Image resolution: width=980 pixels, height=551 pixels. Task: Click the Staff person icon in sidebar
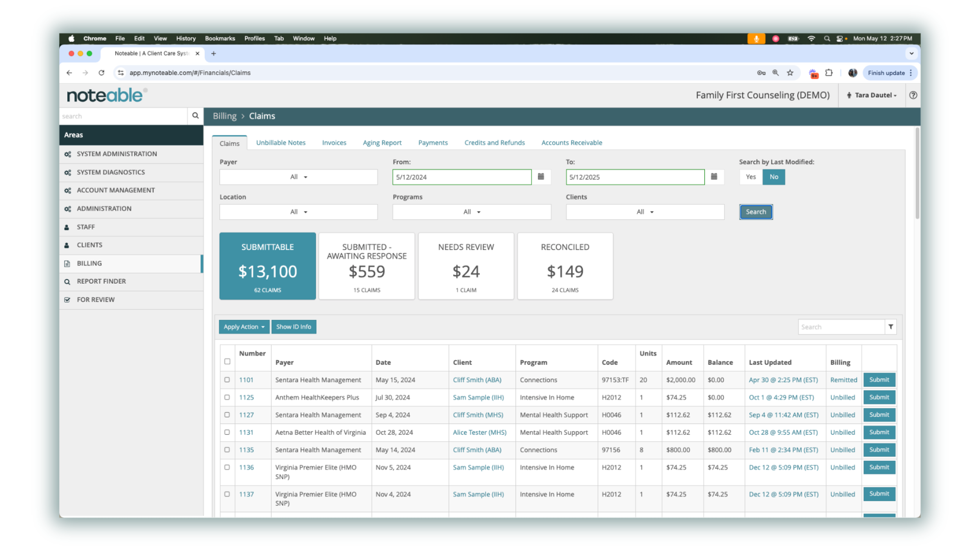(67, 227)
